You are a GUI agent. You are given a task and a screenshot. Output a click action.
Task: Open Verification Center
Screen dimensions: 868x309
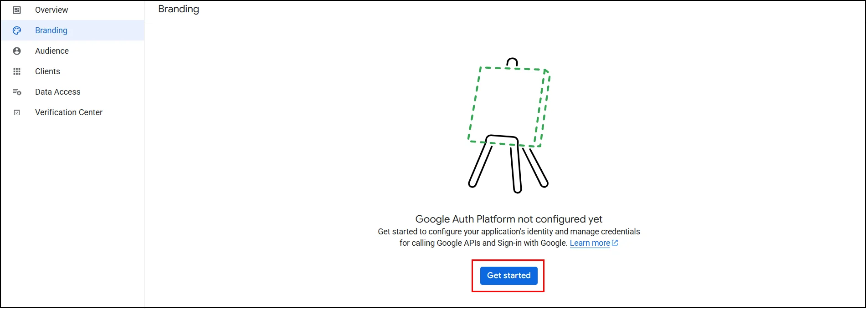[72, 112]
